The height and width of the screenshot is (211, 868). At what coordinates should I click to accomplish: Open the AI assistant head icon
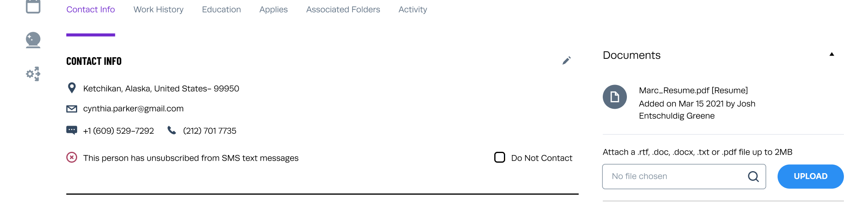coord(33,40)
